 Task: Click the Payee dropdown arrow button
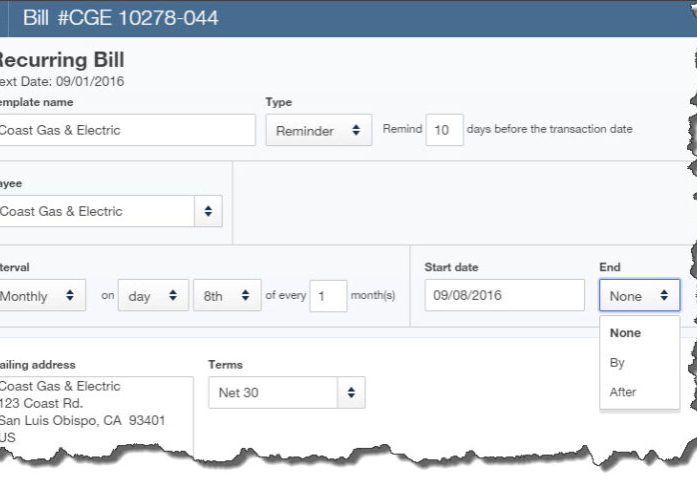(x=208, y=211)
